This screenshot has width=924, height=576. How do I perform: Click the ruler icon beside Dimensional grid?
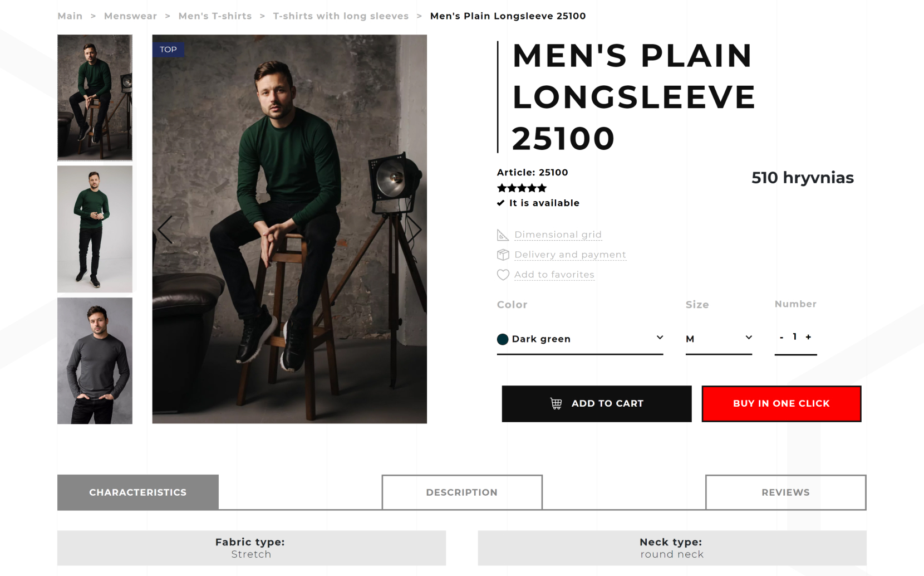[503, 235]
